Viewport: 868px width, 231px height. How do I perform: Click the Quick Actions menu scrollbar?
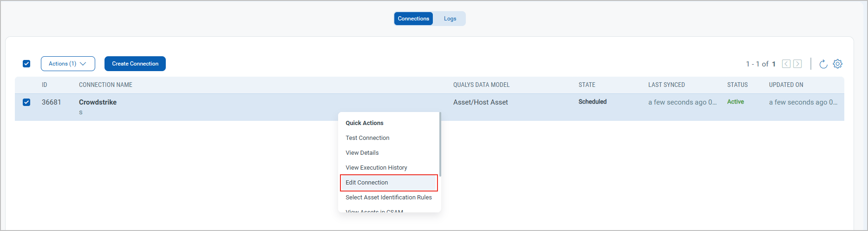(440, 145)
